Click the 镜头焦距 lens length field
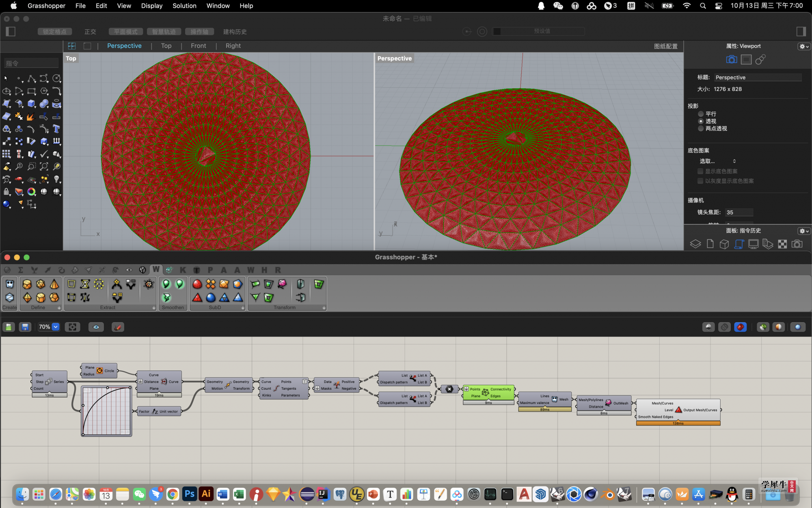The height and width of the screenshot is (508, 812). tap(739, 212)
